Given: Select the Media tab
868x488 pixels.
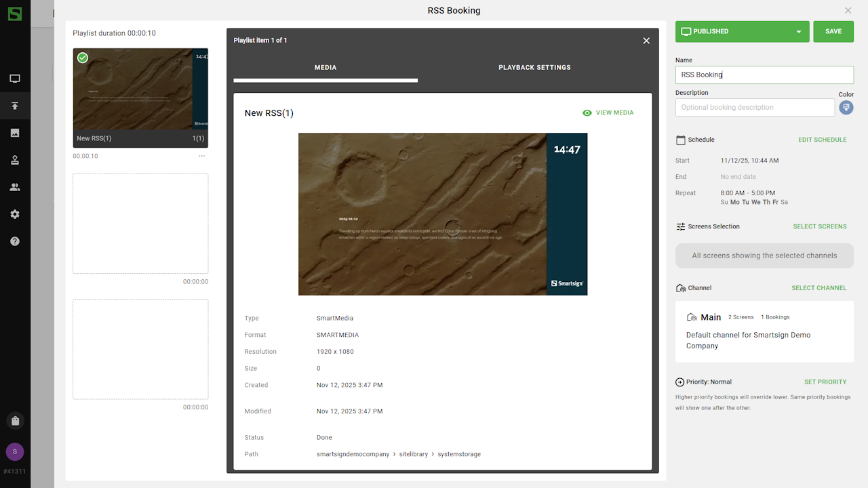Looking at the screenshot, I should pos(325,68).
